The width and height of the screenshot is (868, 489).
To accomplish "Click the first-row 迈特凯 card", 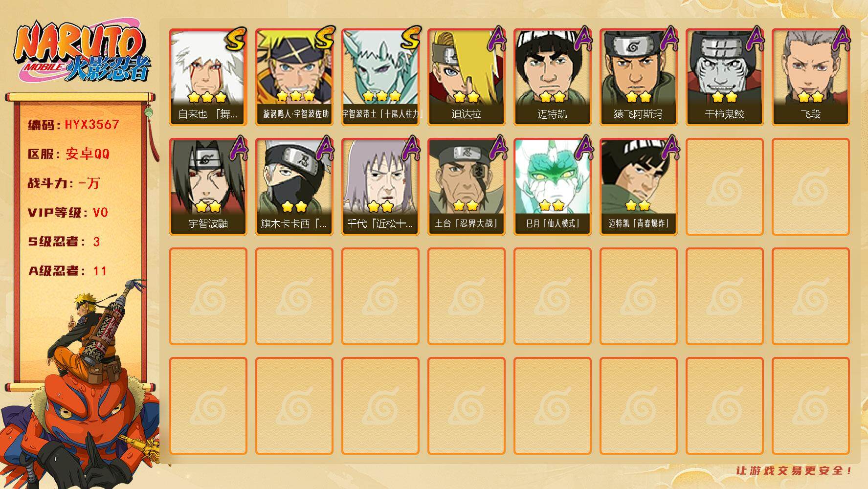I will point(553,77).
